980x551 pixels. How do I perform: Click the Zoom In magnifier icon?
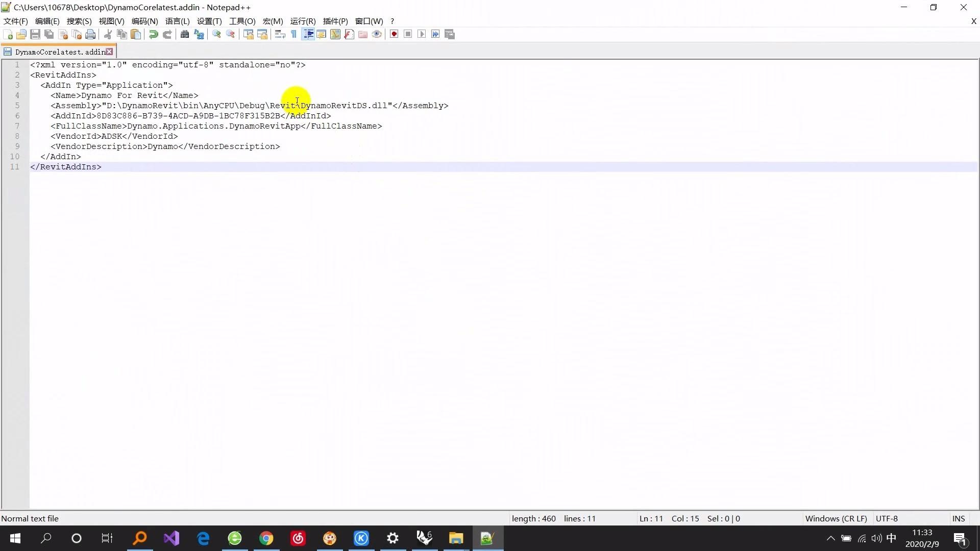216,34
